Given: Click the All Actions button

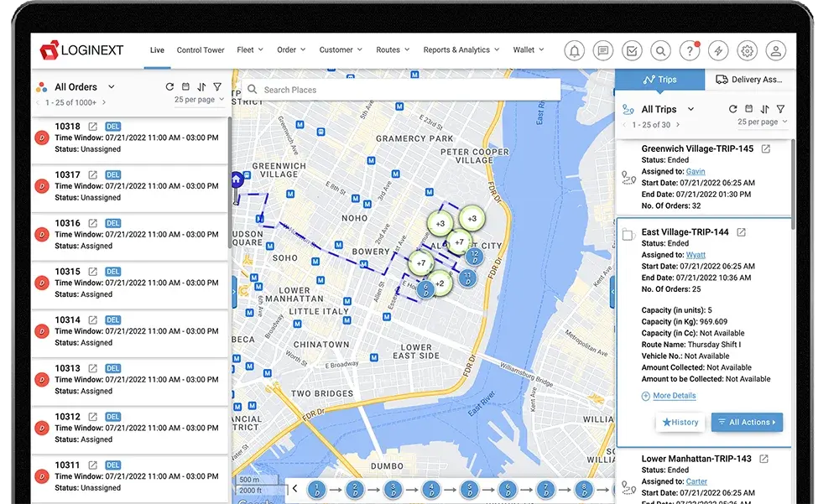Looking at the screenshot, I should pos(747,422).
